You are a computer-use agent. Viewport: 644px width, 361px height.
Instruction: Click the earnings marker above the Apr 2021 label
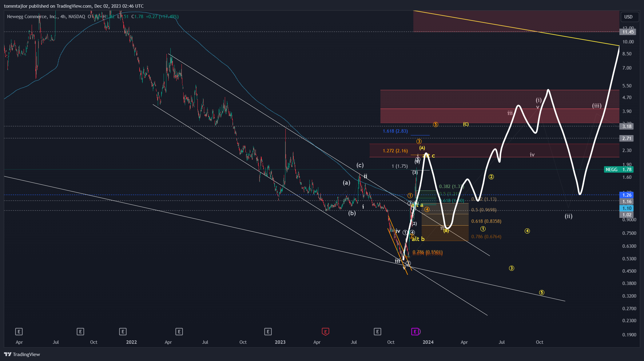click(19, 331)
